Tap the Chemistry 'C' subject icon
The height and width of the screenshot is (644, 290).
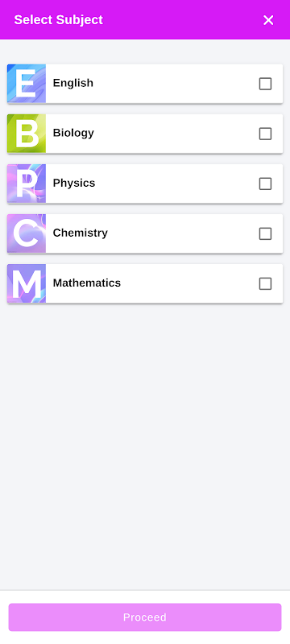[27, 233]
